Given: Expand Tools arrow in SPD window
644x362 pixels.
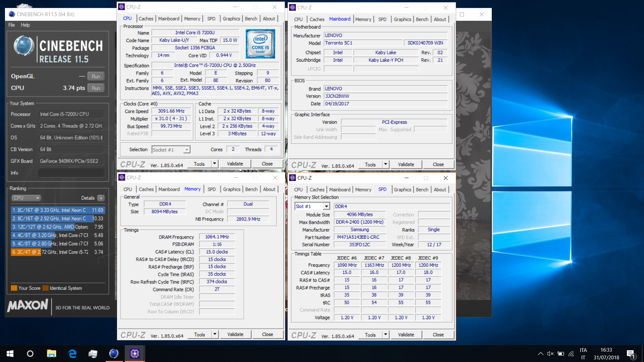Looking at the screenshot, I should 386,335.
